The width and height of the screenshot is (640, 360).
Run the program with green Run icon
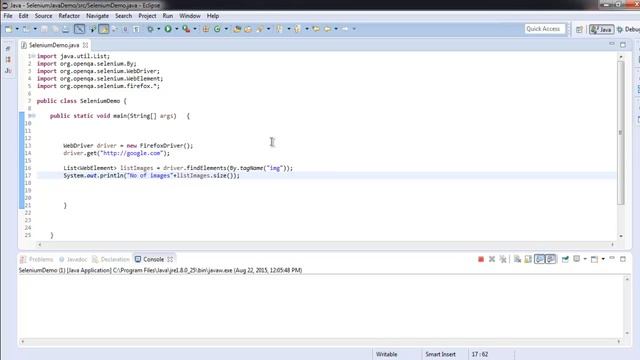tap(168, 29)
